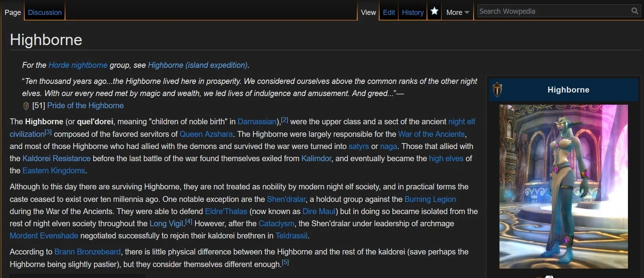This screenshot has height=278, width=644.
Task: Open the Highborne (island expedition) link
Action: (197, 65)
